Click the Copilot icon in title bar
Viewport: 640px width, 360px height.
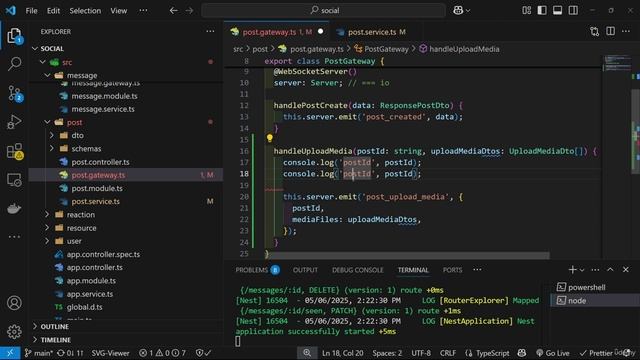point(458,11)
